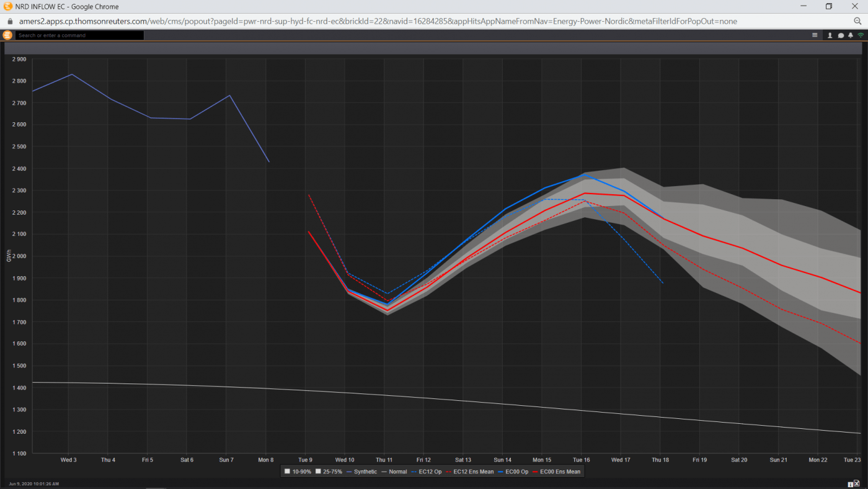The height and width of the screenshot is (489, 868).
Task: Click the 'Wed 3' x-axis date label
Action: coord(69,460)
